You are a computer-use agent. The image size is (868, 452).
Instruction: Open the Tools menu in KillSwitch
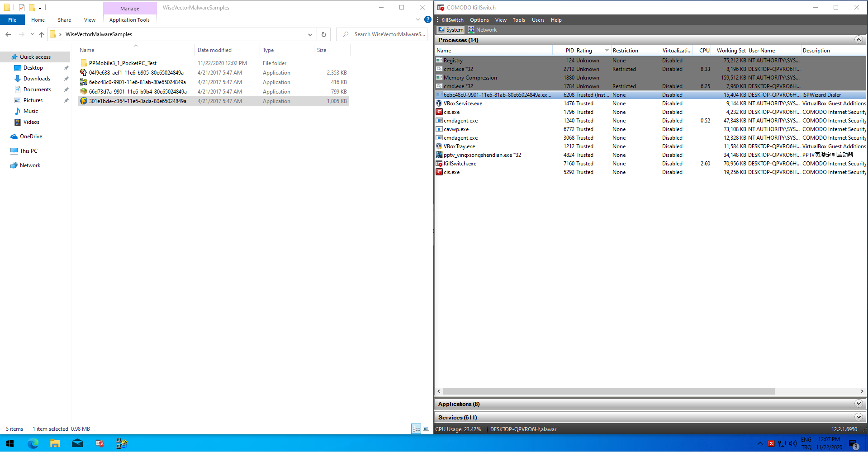[x=518, y=20]
